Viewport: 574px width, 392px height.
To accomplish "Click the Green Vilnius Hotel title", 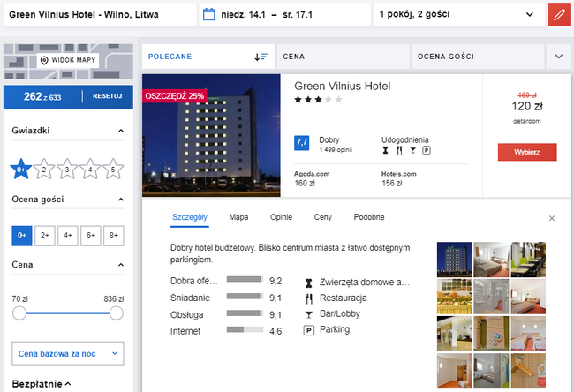I will (x=343, y=87).
